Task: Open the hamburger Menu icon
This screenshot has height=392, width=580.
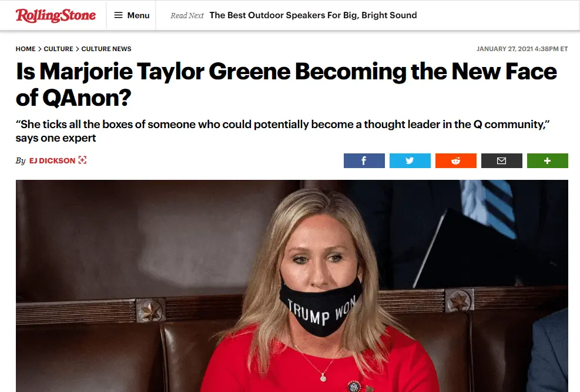Action: click(x=118, y=15)
